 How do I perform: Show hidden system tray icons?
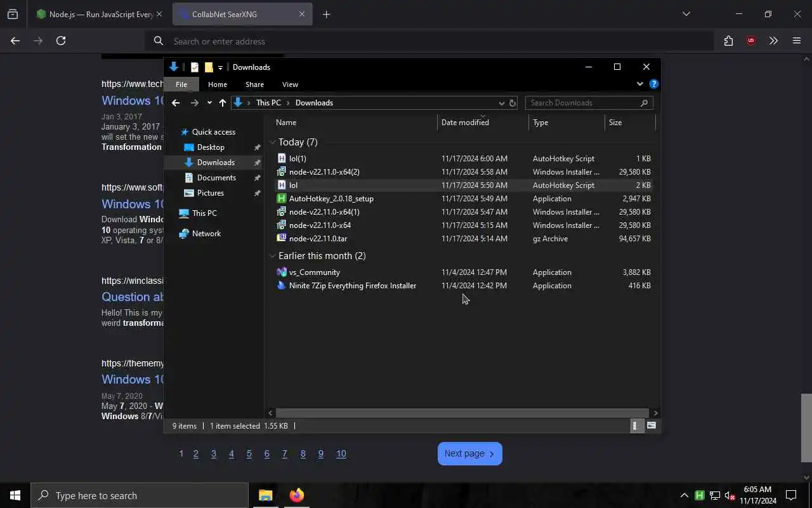pos(684,495)
